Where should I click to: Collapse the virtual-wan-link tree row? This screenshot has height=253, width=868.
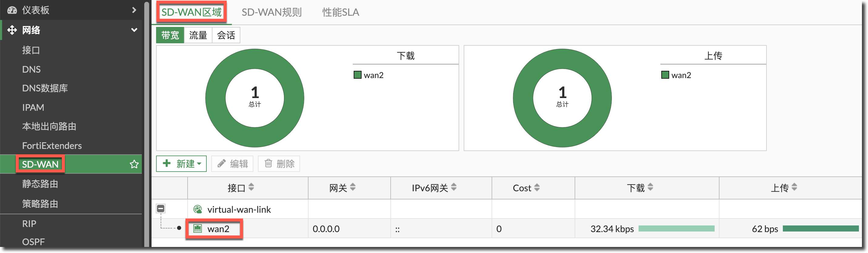click(161, 209)
